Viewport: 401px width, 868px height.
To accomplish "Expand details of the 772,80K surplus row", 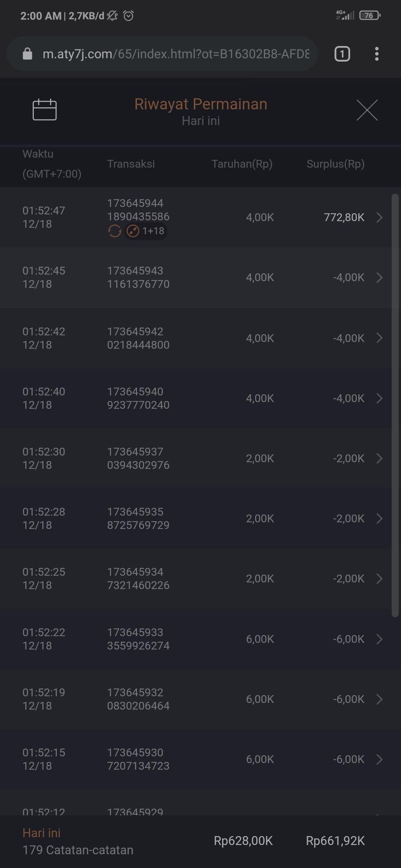I will click(379, 217).
